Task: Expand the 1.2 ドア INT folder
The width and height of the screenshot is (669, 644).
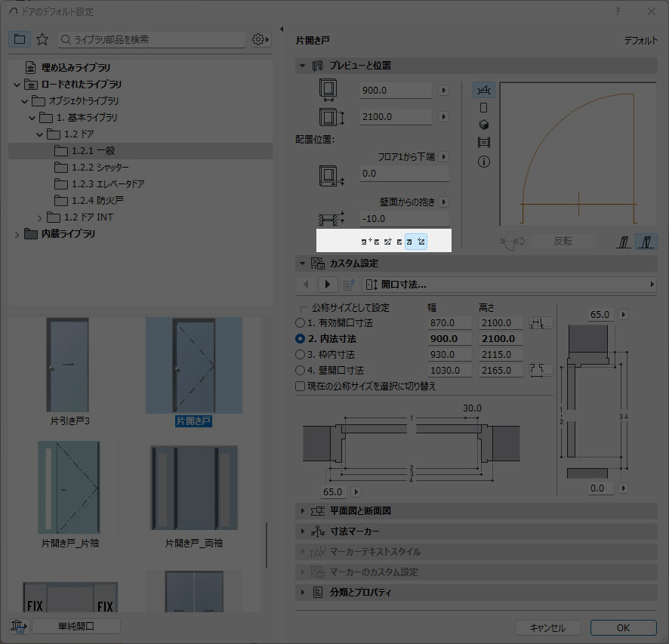Action: tap(41, 217)
